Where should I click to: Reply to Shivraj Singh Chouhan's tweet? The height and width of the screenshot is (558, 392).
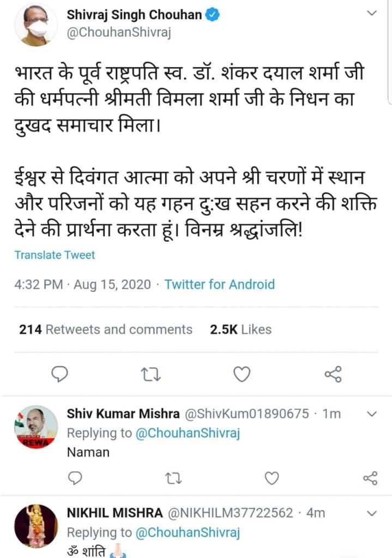click(59, 374)
